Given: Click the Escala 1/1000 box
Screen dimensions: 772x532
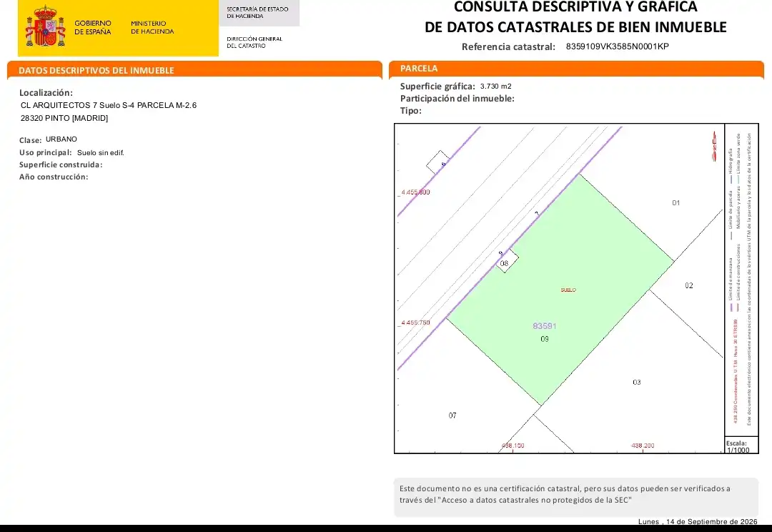Looking at the screenshot, I should coord(741,445).
